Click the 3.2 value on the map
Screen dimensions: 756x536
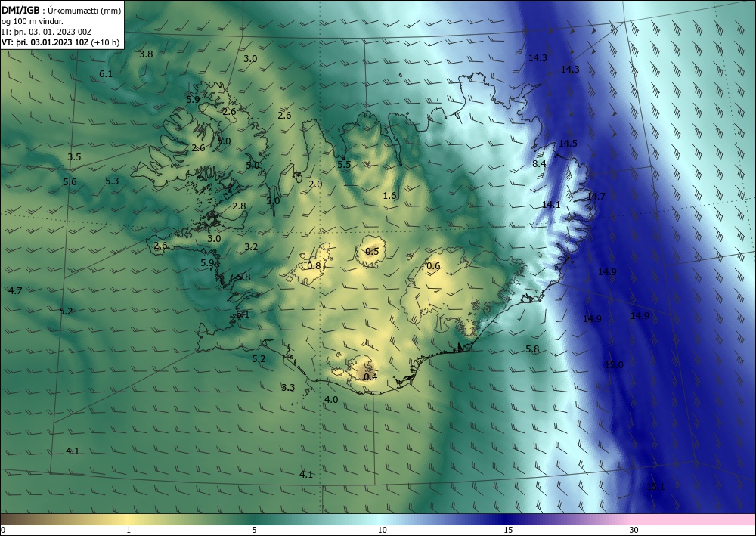pyautogui.click(x=251, y=246)
